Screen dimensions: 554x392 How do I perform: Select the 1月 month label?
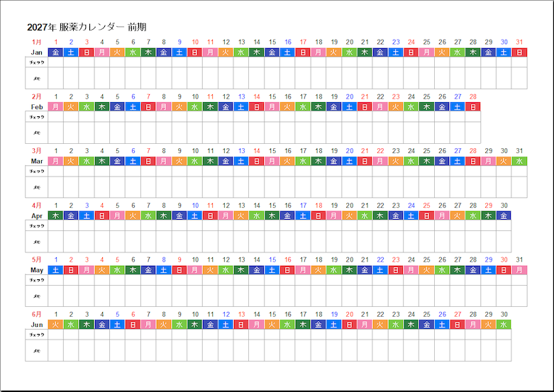coord(36,42)
